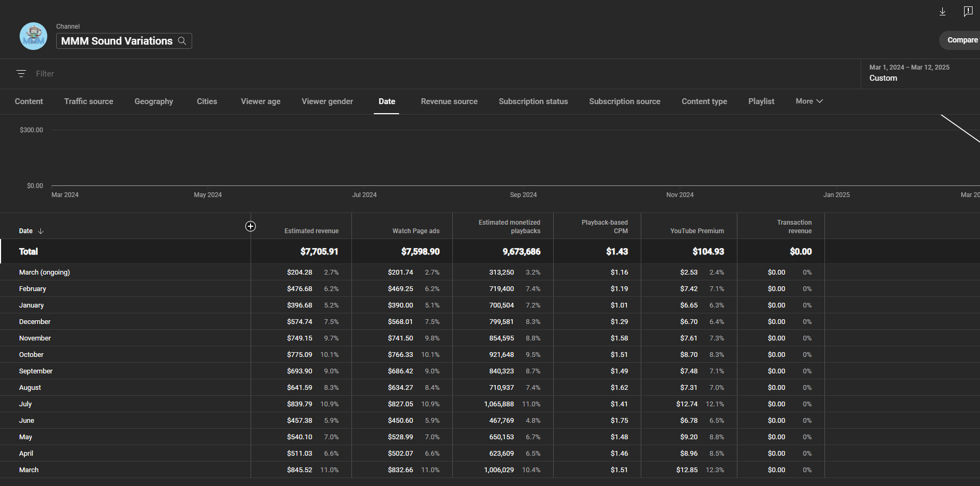Click total estimated revenue $7,705.91
Viewport: 980px width, 486px height.
(319, 252)
